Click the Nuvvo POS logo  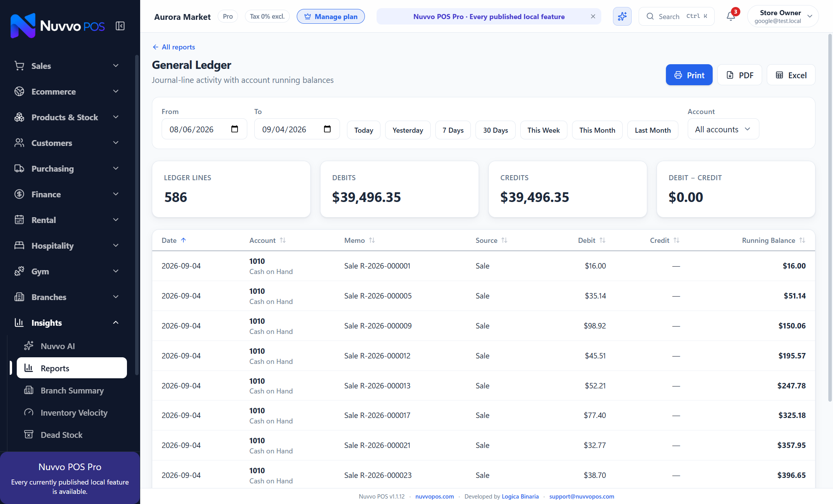point(57,26)
